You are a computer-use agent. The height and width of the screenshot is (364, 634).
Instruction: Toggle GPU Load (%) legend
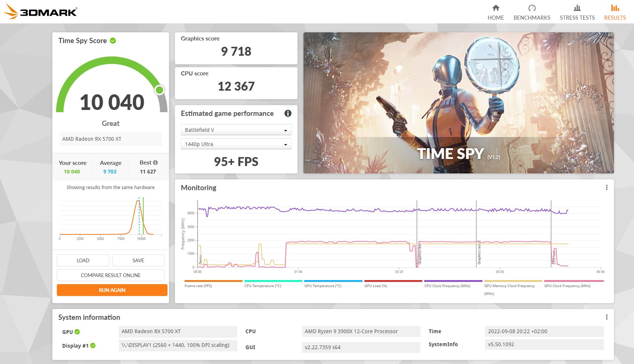pyautogui.click(x=393, y=284)
